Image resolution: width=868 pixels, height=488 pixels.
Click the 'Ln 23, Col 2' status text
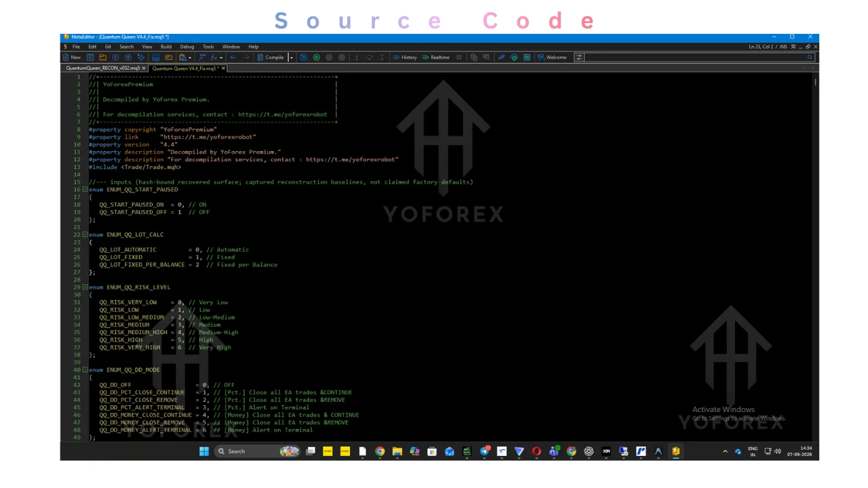tap(762, 47)
